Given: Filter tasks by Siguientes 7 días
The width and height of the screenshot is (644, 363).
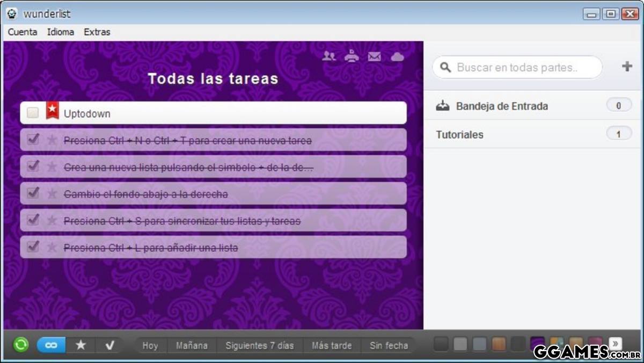Looking at the screenshot, I should [260, 345].
